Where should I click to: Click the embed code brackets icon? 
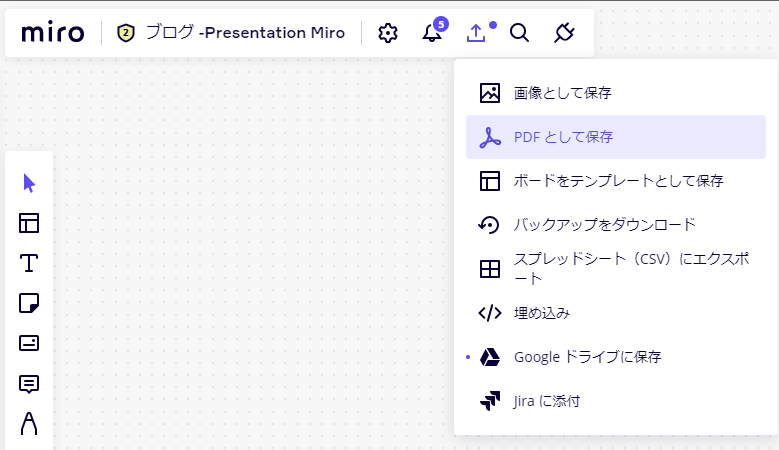(x=490, y=313)
